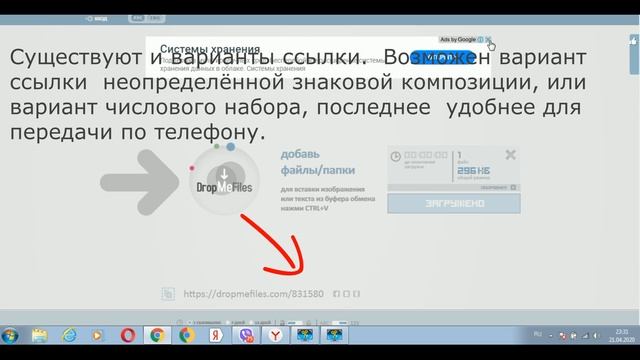Open Windows Media Player taskbar icon
Viewport: 640px width, 360px height.
point(98,336)
